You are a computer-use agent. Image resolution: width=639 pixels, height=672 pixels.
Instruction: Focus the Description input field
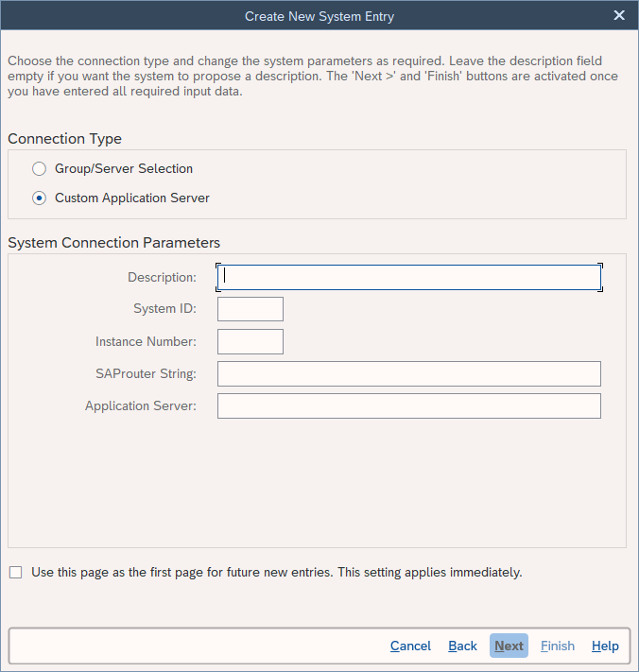click(409, 277)
